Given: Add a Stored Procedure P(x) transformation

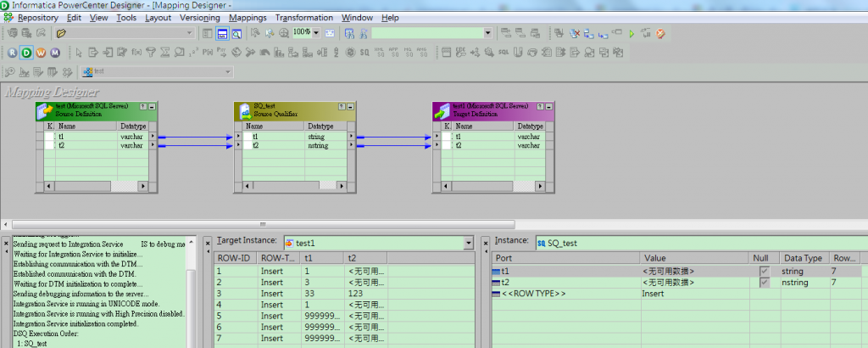Looking at the screenshot, I should coord(208,53).
